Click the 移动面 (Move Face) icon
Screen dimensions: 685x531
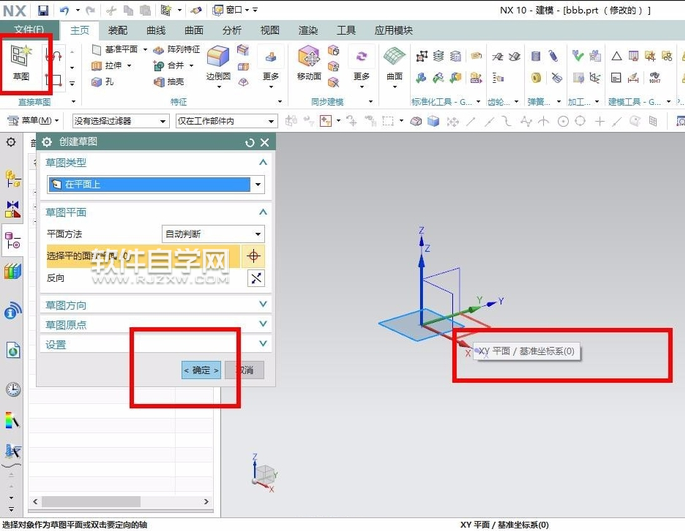309,60
